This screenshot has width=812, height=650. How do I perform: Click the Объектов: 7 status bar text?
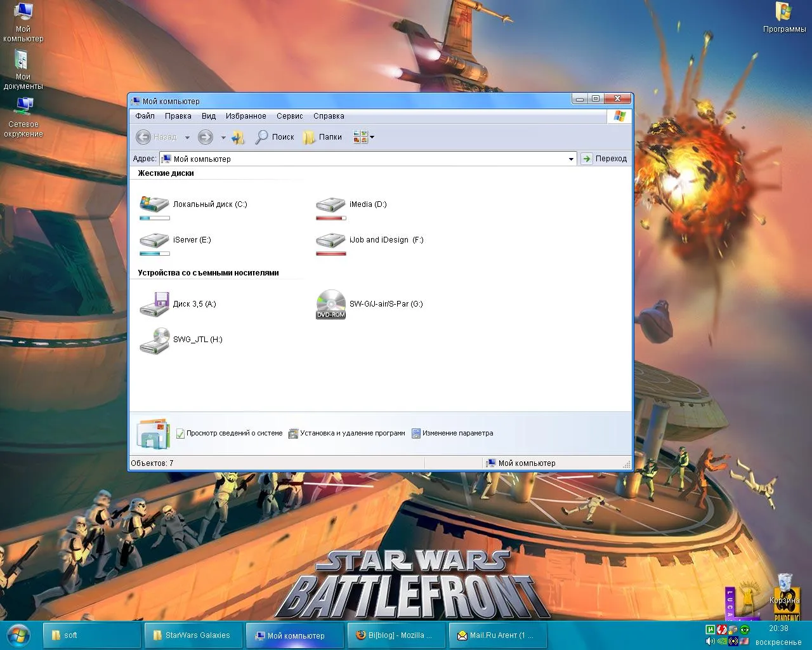point(152,463)
